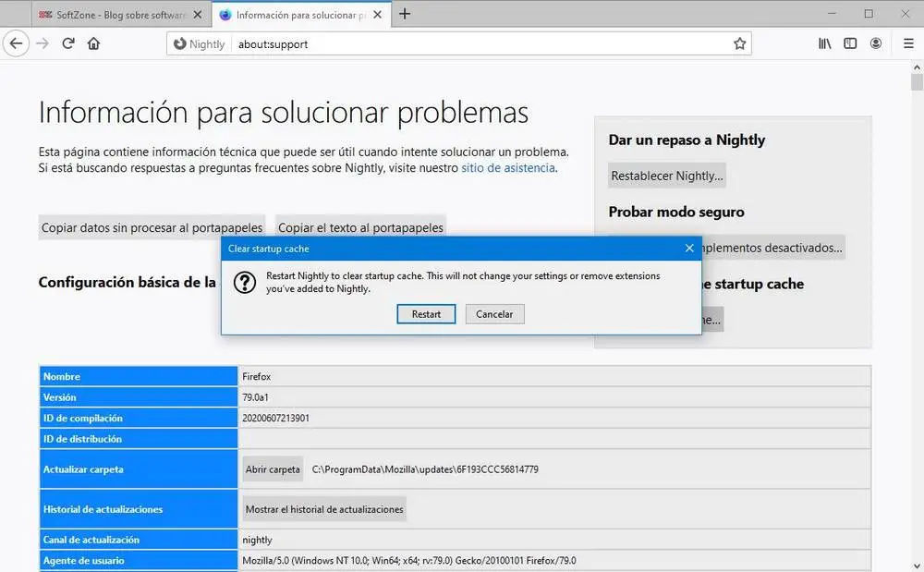Image resolution: width=924 pixels, height=572 pixels.
Task: Click the scrollbar up arrow
Action: click(x=917, y=67)
